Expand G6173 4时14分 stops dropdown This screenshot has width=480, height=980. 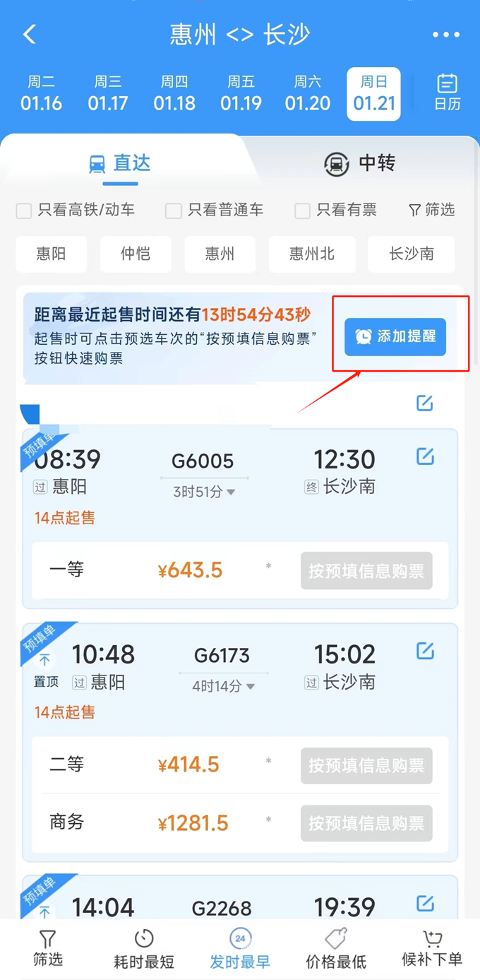coord(223,686)
